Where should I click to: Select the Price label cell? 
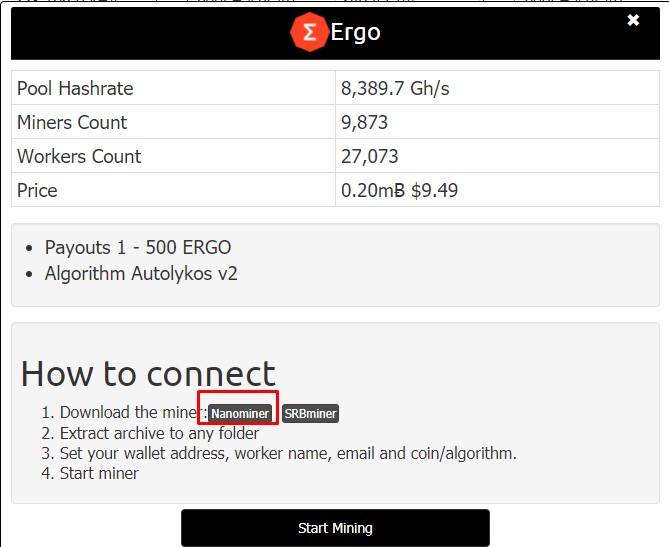[x=173, y=190]
